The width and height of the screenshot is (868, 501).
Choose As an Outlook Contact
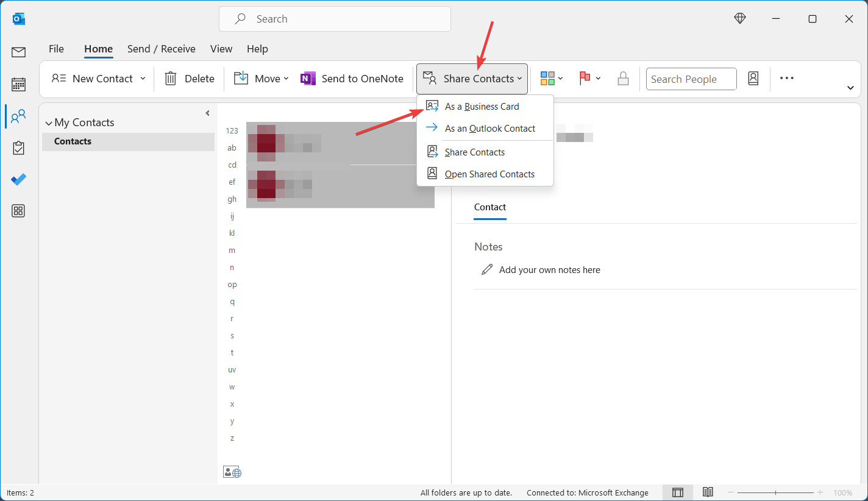point(485,128)
